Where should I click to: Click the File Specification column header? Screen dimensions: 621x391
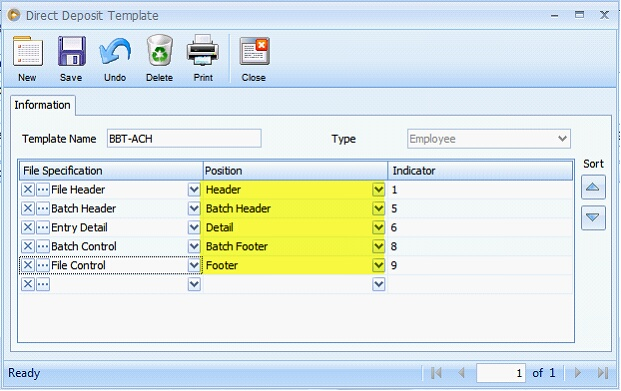111,171
